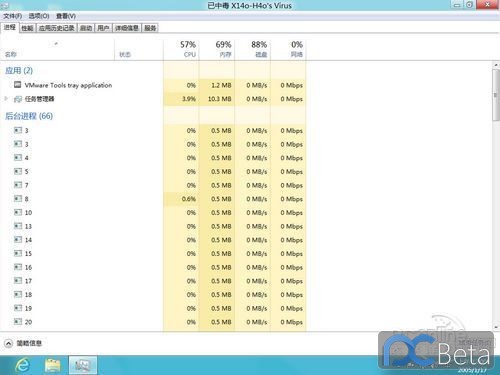This screenshot has height=375, width=500.
Task: Expand the 任务管理器 process entry
Action: click(x=6, y=99)
